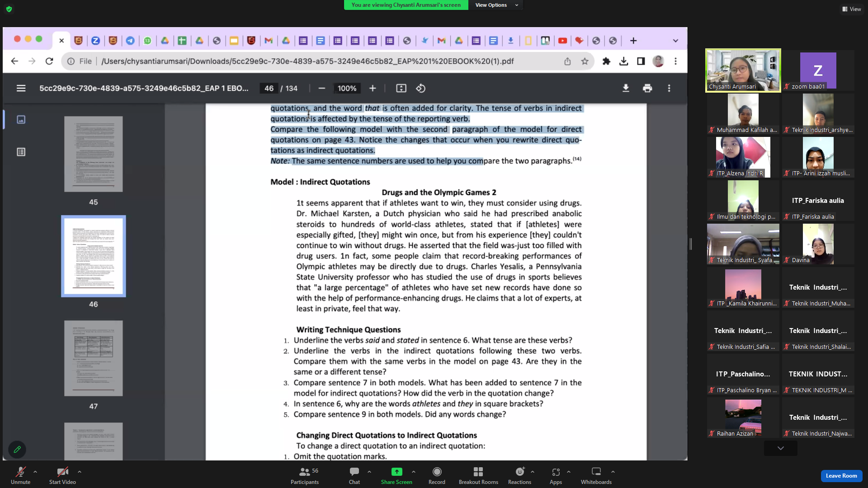Start Video in Zoom

point(62,476)
